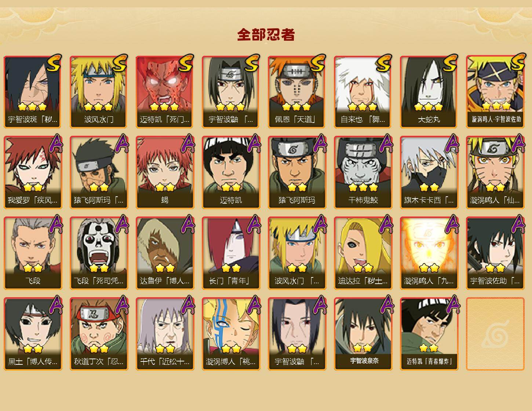Select the glowing 漩涡鸣人「九 card
The image size is (532, 411).
(x=429, y=253)
